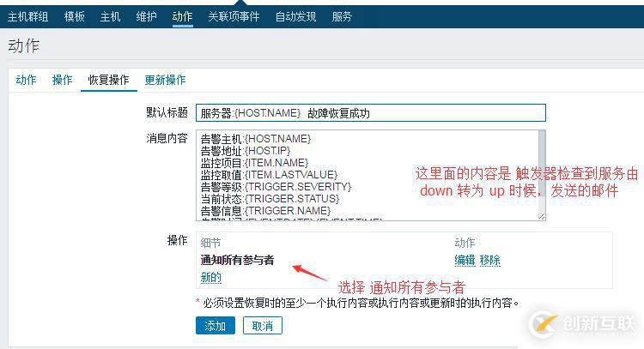Open the 服务 menu item
This screenshot has height=349, width=644.
pos(342,17)
